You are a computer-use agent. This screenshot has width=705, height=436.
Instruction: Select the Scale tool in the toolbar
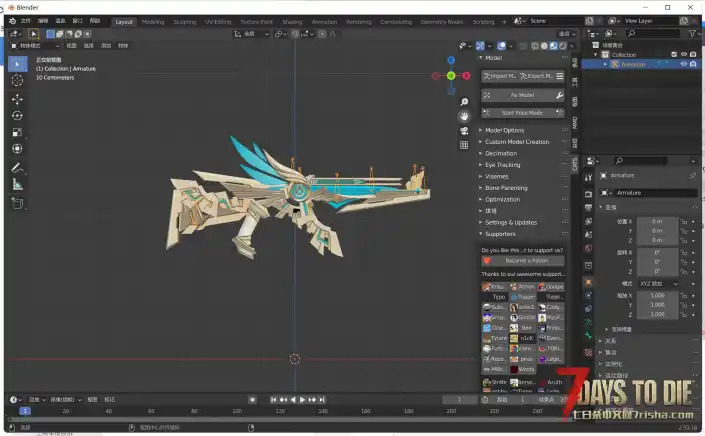click(x=17, y=132)
